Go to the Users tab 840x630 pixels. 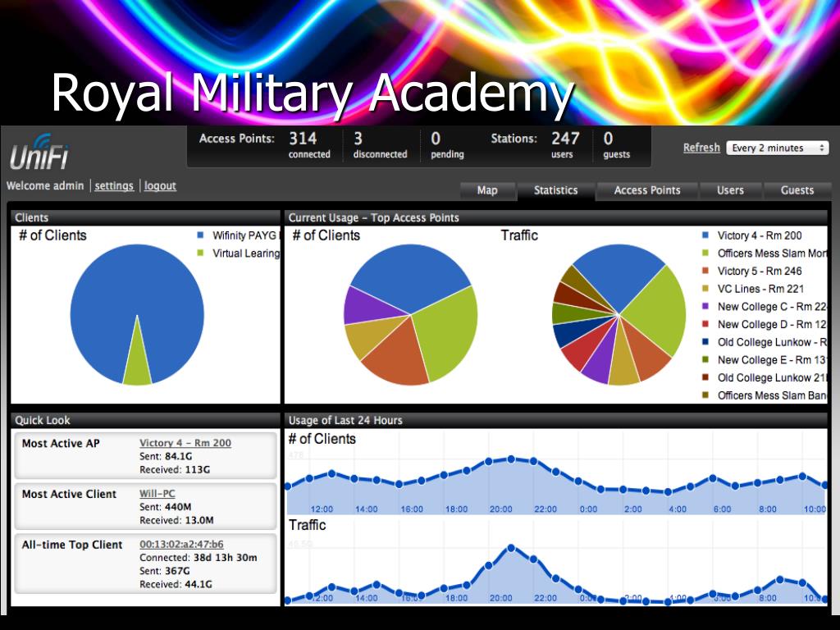(x=730, y=190)
